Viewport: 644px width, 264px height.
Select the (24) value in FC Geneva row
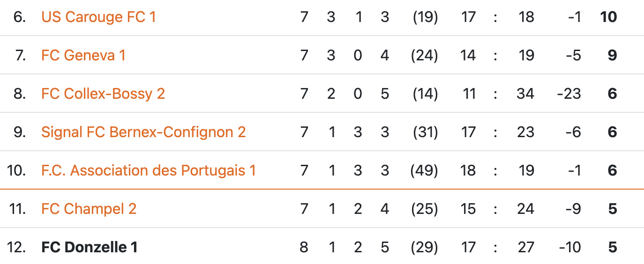[424, 56]
